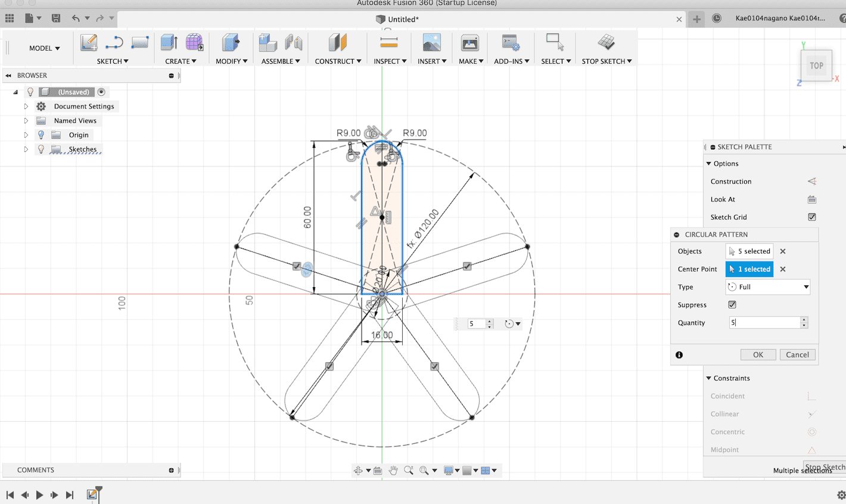Uncheck the Suppress checkbox in Circular Pattern
846x504 pixels.
pyautogui.click(x=732, y=305)
